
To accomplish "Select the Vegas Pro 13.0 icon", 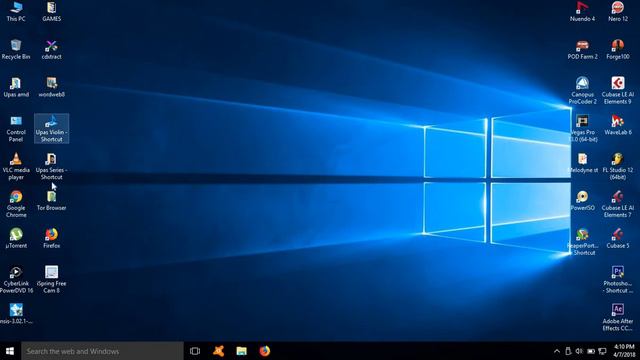I will point(582,128).
